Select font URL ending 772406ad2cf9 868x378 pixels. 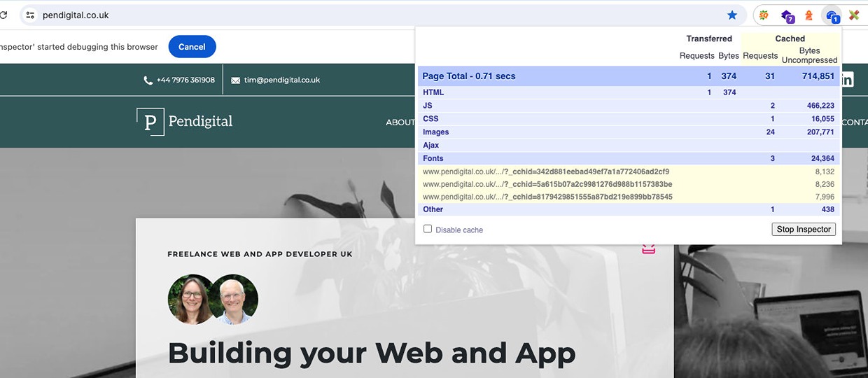[x=546, y=171]
